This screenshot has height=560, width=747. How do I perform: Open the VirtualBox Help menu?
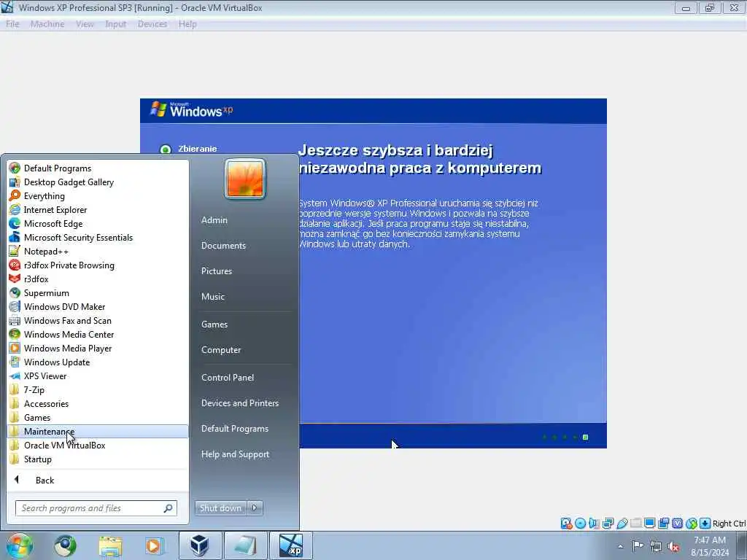coord(187,24)
